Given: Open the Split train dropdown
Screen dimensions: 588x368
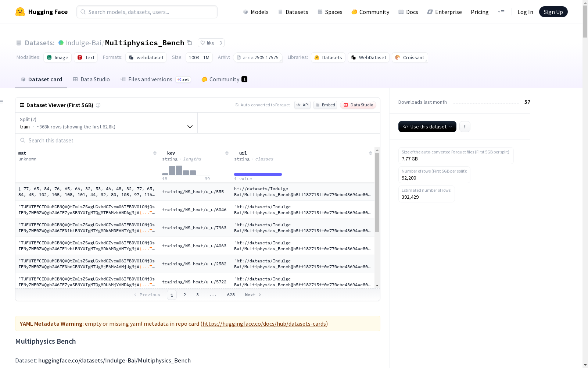Looking at the screenshot, I should (x=107, y=123).
